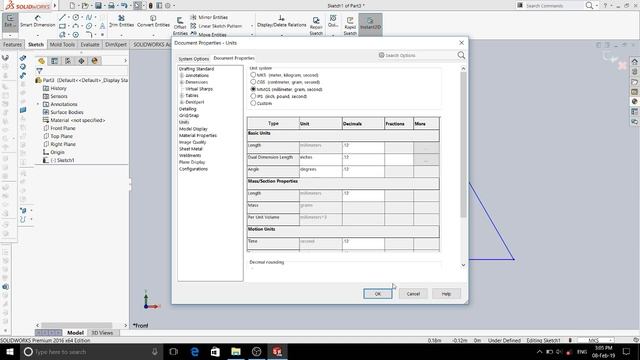Open File Explorer from the taskbar
Viewport: 640px width, 360px height.
click(236, 351)
